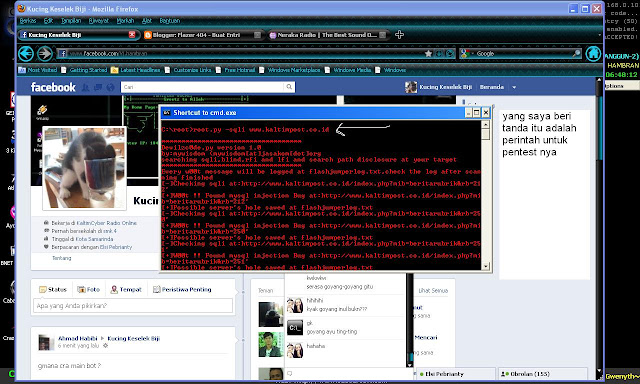Click the reload icon in address bar
640x384 pixels.
450,53
